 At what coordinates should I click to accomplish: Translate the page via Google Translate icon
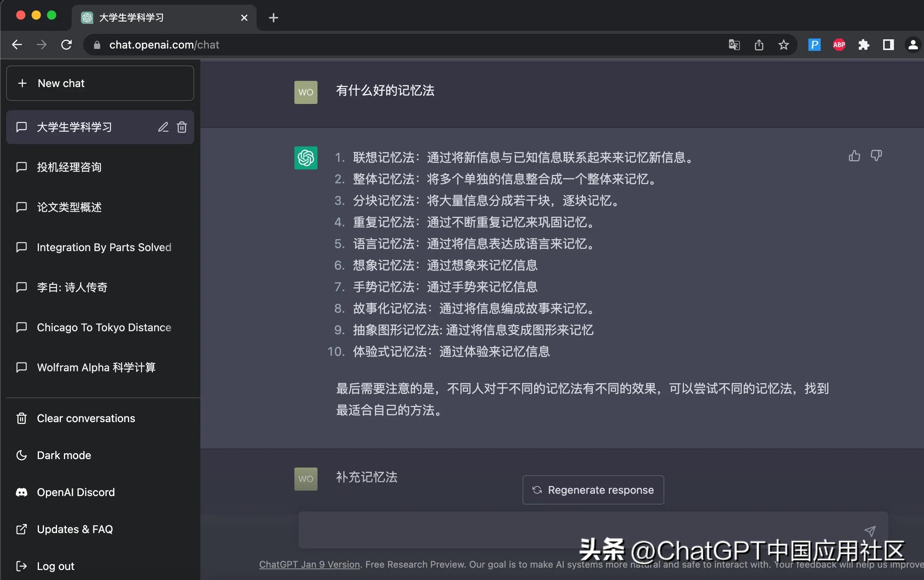734,45
